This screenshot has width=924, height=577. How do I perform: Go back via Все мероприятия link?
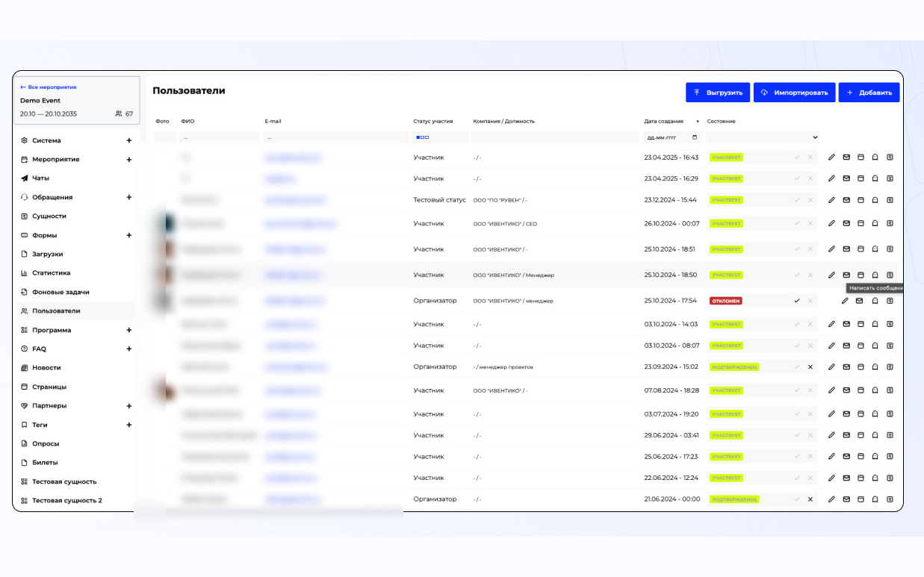pyautogui.click(x=49, y=87)
